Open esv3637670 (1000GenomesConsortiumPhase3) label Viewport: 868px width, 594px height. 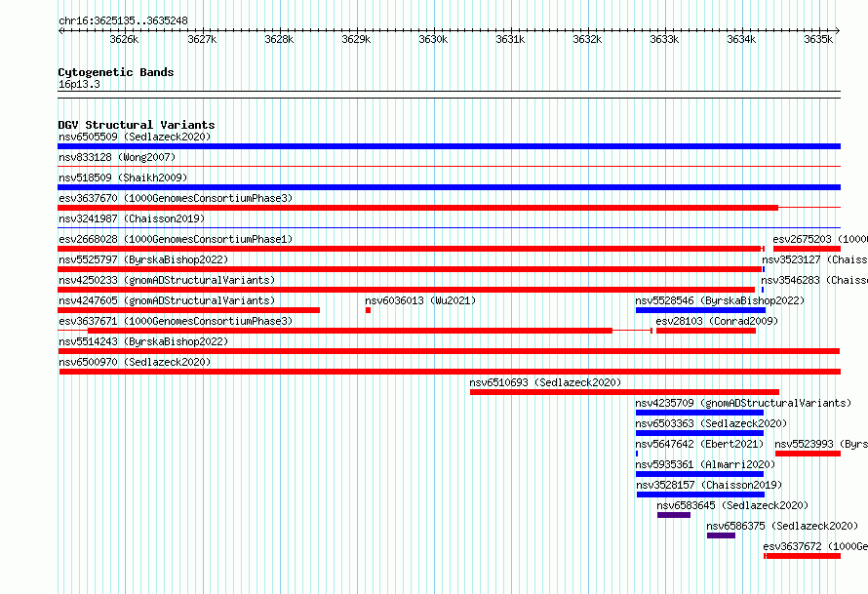click(x=176, y=198)
